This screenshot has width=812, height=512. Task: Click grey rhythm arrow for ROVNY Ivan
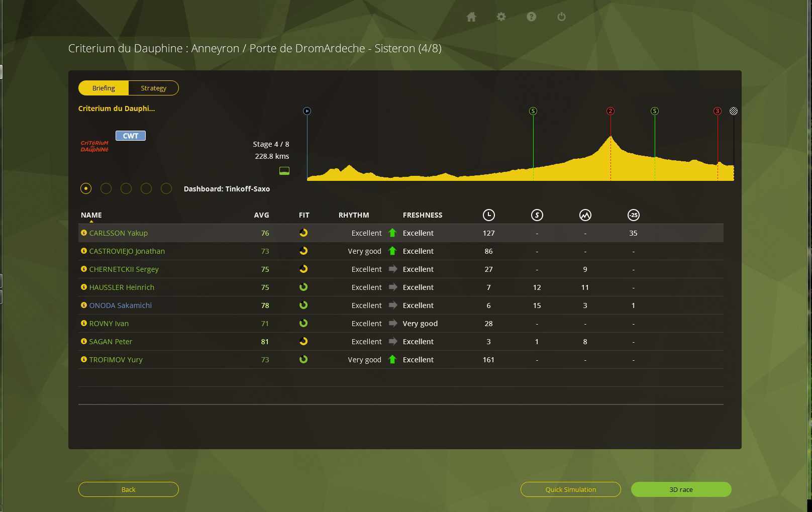click(x=393, y=323)
